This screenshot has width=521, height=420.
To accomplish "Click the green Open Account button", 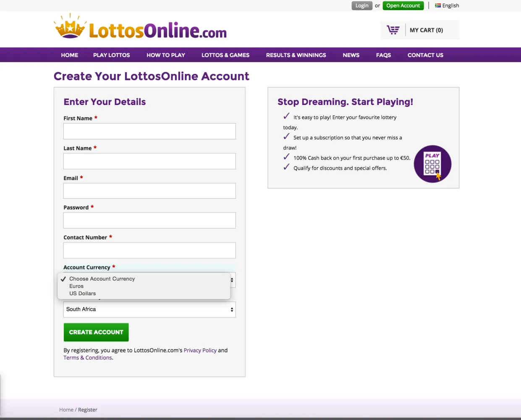I will pyautogui.click(x=403, y=5).
